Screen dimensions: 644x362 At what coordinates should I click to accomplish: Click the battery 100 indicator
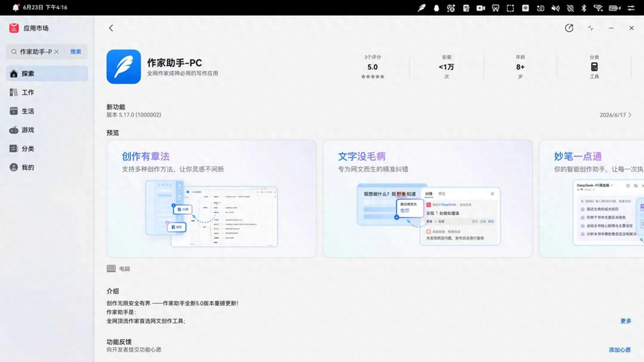pos(615,8)
